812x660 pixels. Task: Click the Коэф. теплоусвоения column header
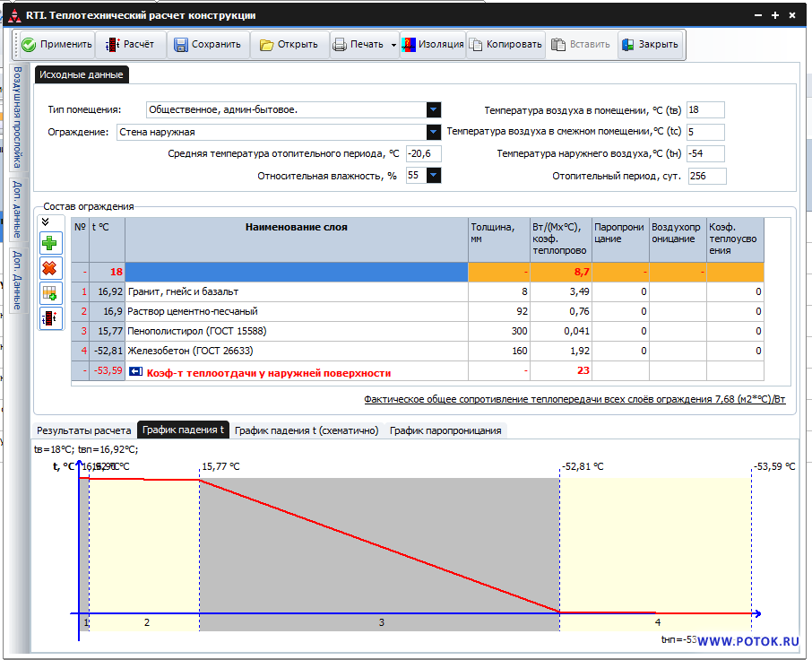coord(735,239)
